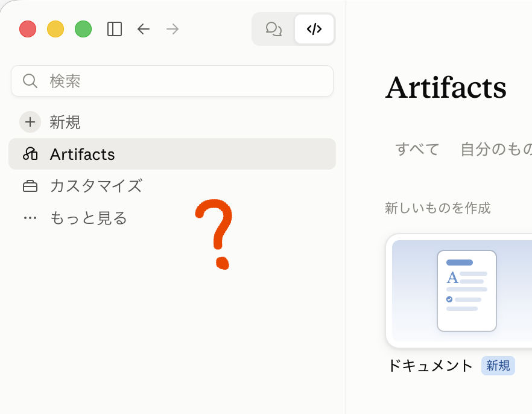This screenshot has height=414, width=532.
Task: Click the plus icon beside 新規
Action: tap(30, 122)
